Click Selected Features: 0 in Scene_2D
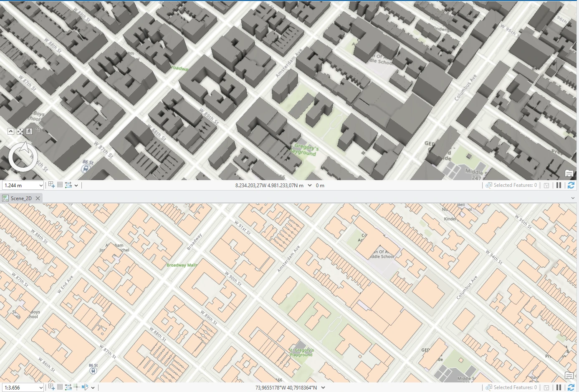The image size is (579, 392). pyautogui.click(x=515, y=387)
